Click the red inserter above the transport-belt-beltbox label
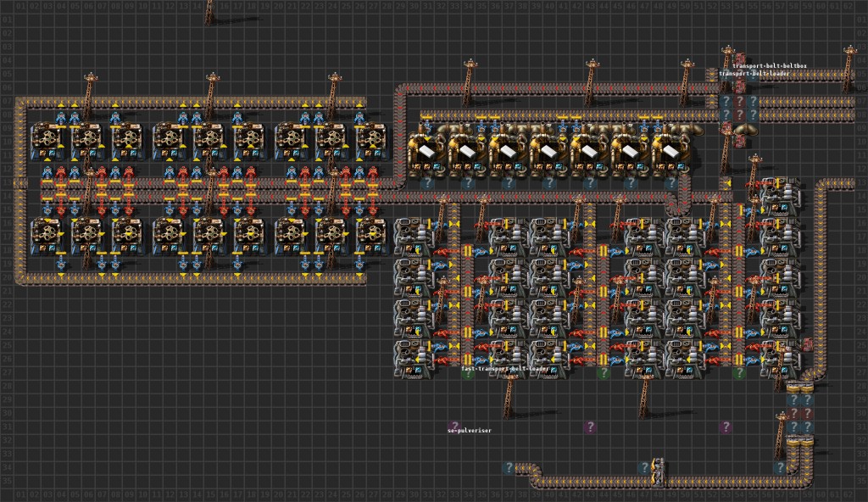This screenshot has height=502, width=868. [739, 58]
